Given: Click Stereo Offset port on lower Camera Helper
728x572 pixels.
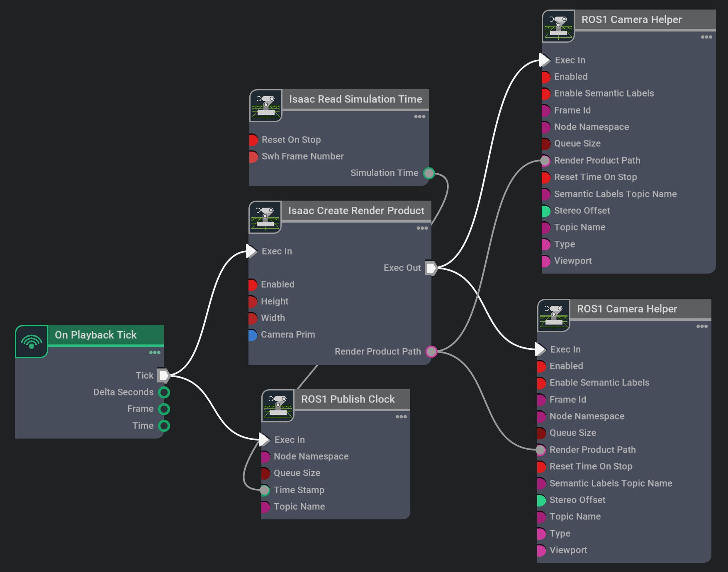Looking at the screenshot, I should pyautogui.click(x=541, y=500).
